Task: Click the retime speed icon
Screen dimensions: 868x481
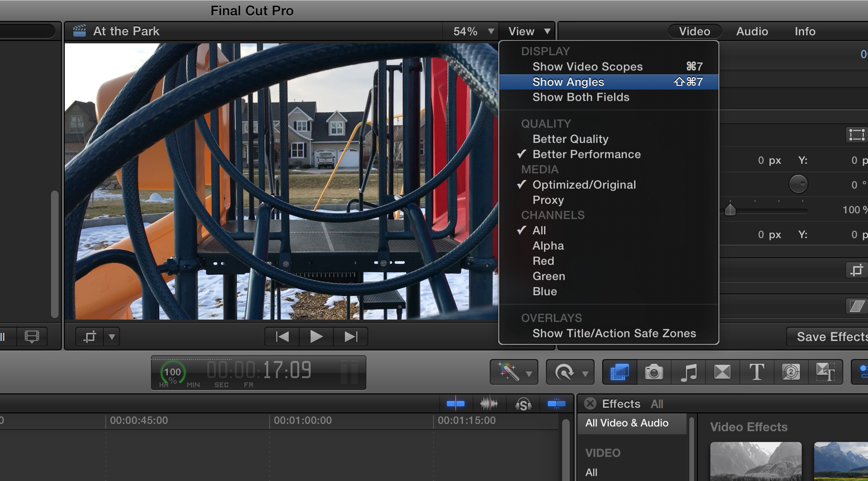Action: pos(565,372)
